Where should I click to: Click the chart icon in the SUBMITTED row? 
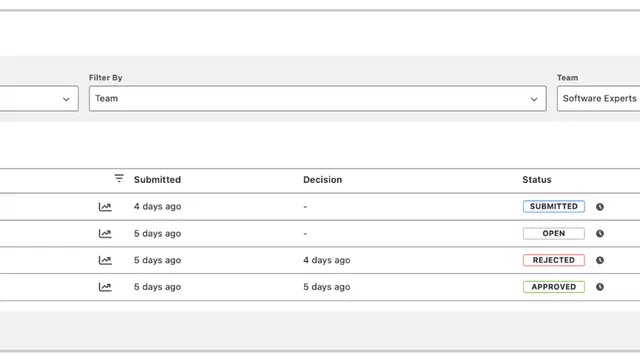[x=105, y=207]
